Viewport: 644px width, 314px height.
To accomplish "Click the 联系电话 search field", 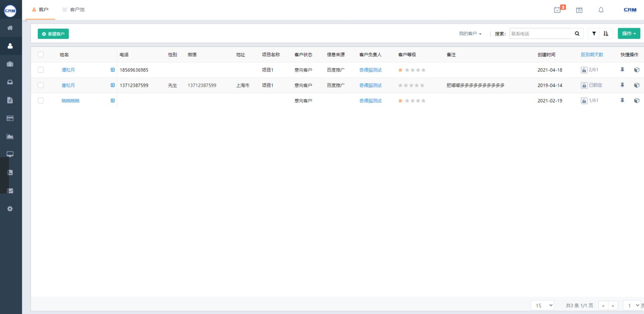I will 540,34.
